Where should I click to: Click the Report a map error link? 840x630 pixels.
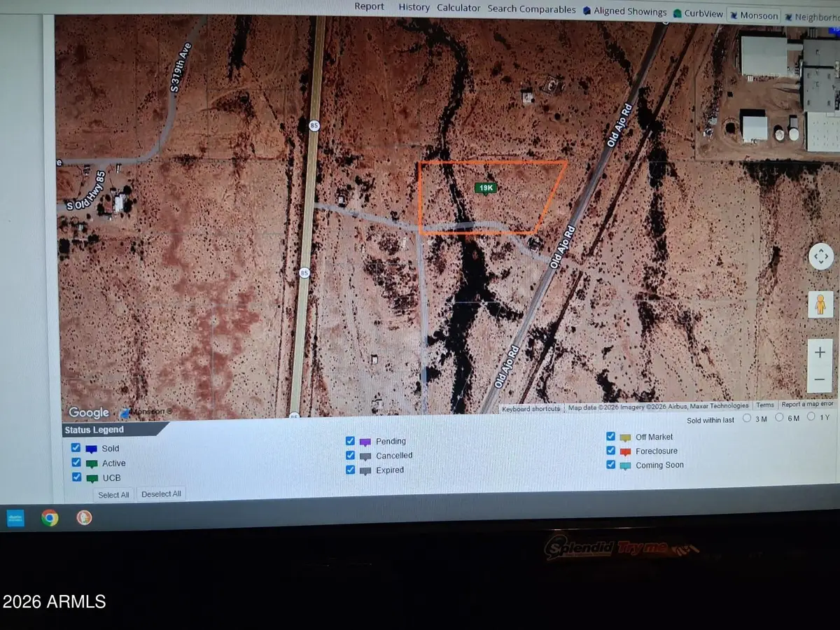(807, 405)
